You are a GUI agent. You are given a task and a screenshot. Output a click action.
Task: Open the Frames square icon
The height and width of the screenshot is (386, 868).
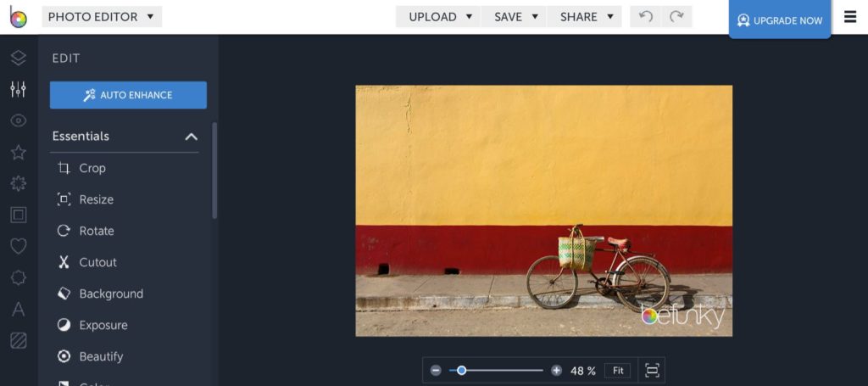[x=19, y=215]
